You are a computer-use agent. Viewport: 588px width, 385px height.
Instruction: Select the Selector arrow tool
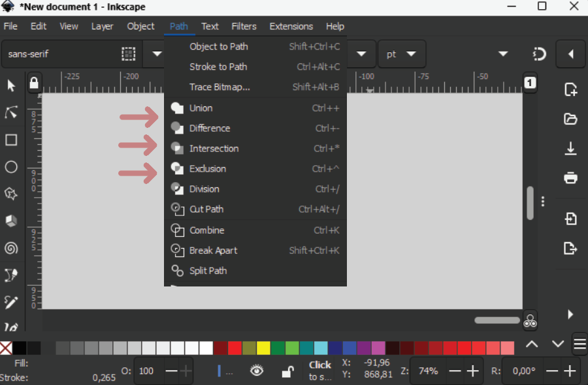point(11,85)
